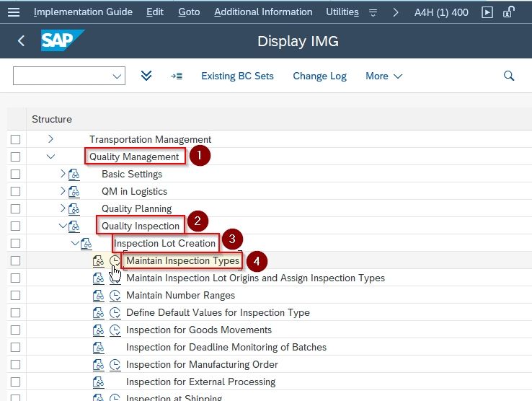532x401 pixels.
Task: Check the Maintain Inspection Types row checkbox
Action: [15, 261]
